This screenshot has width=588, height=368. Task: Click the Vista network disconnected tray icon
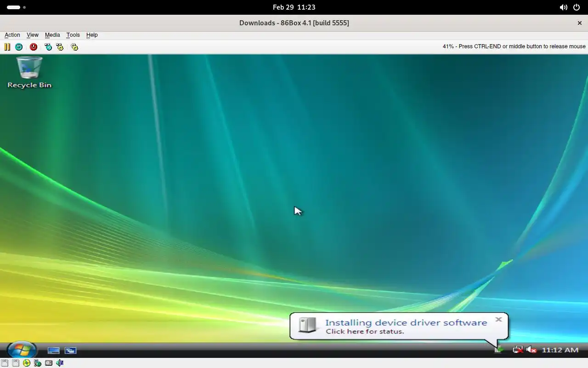click(x=518, y=350)
